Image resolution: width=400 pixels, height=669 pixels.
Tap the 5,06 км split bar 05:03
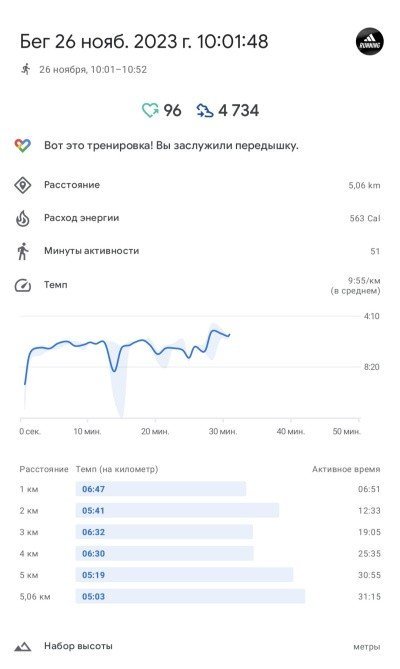tap(191, 596)
